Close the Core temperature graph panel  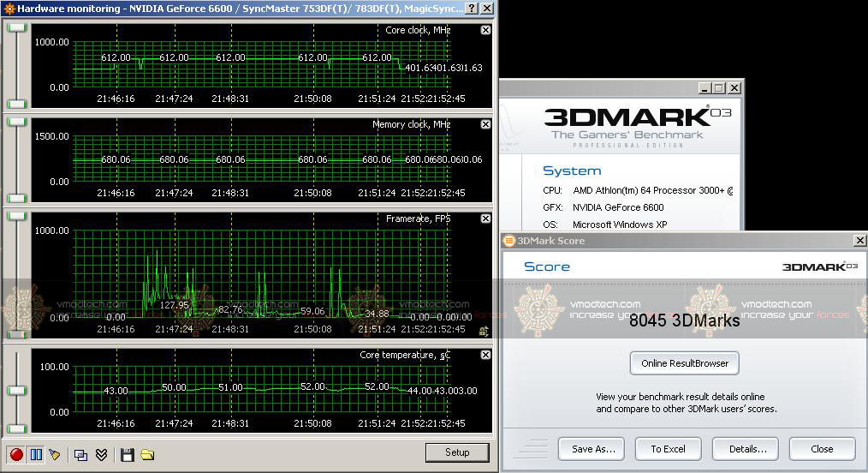tap(485, 355)
